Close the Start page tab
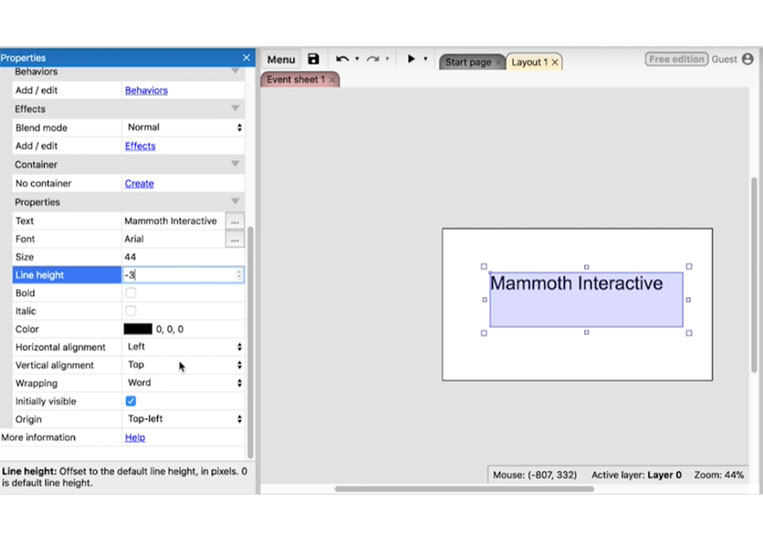763x541 pixels. 498,62
